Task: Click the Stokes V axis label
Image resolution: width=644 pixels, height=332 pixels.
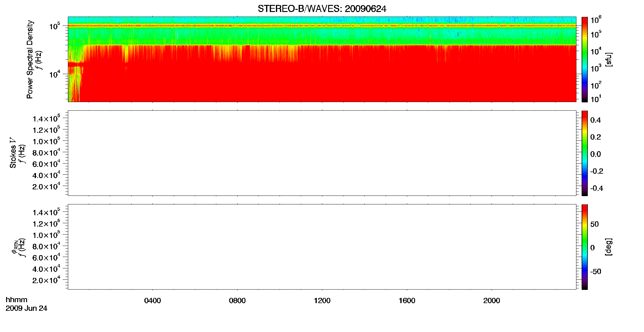Action: click(13, 153)
